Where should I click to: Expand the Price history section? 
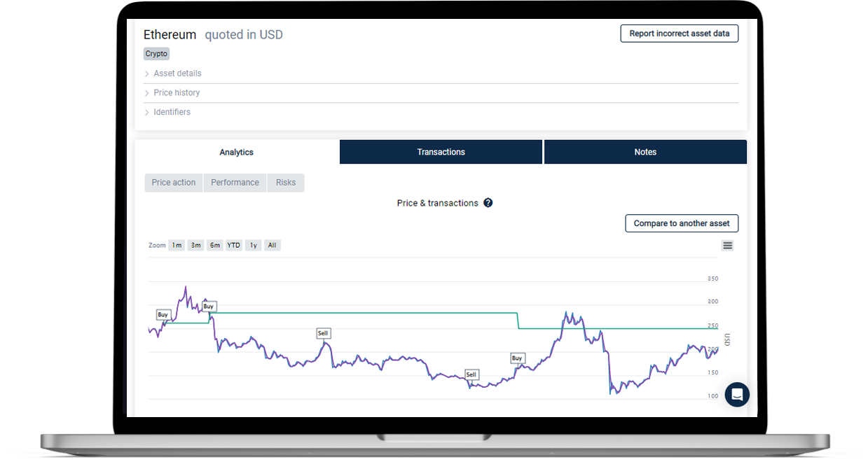tap(441, 93)
